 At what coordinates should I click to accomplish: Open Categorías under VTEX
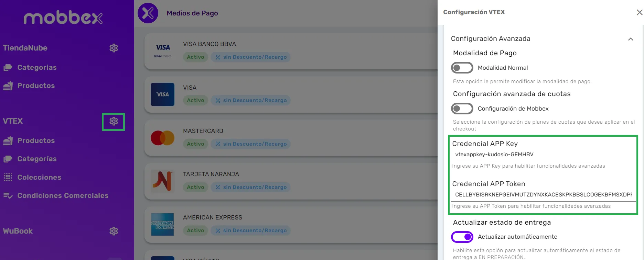[37, 159]
